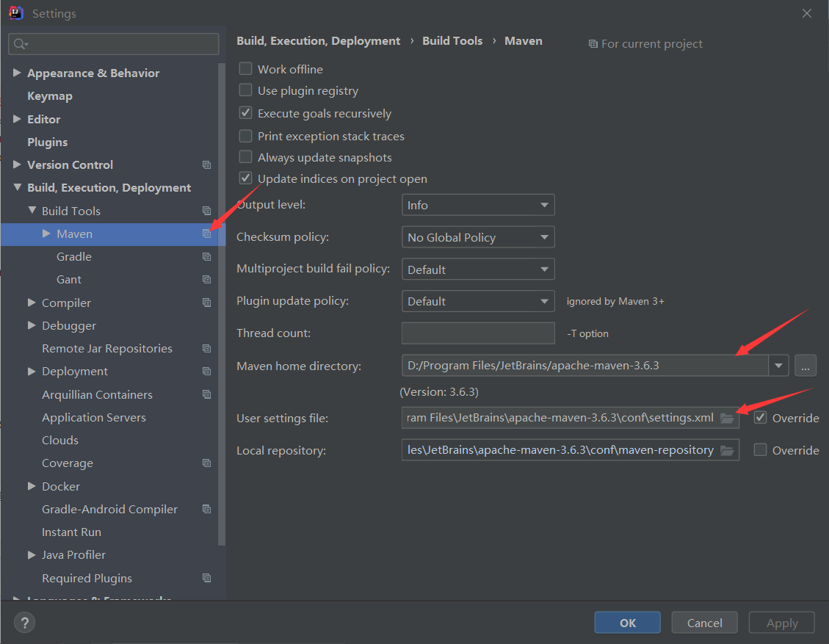Uncheck Override for User settings file
The height and width of the screenshot is (644, 829).
(x=760, y=418)
